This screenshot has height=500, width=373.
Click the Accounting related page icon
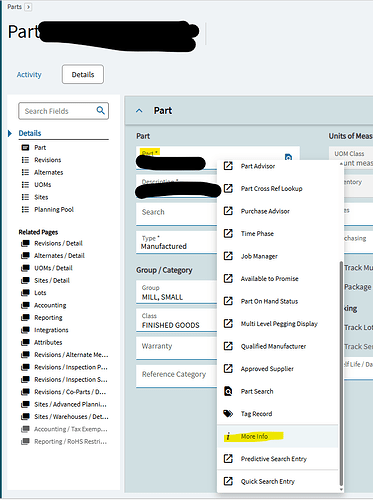tap(25, 305)
